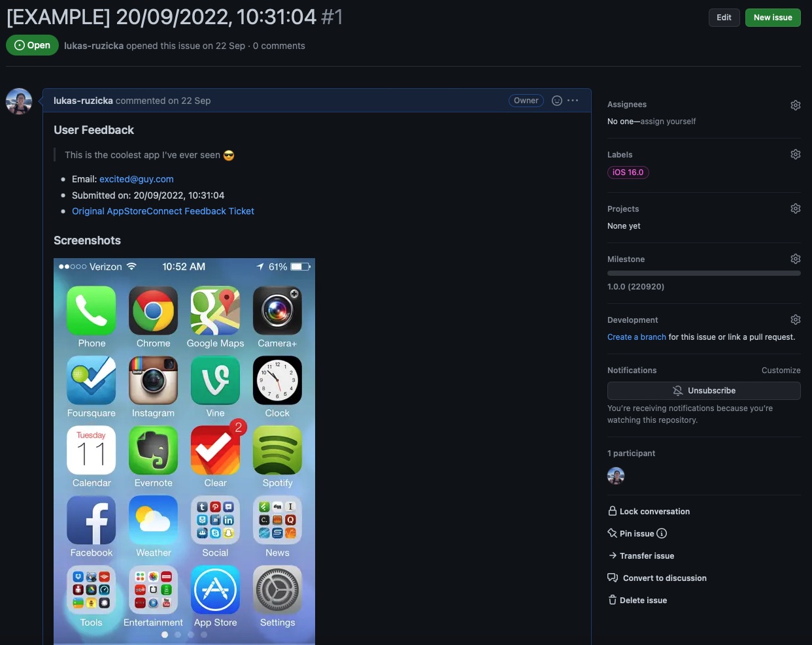
Task: Click the App Store icon in the screenshot
Action: (215, 590)
